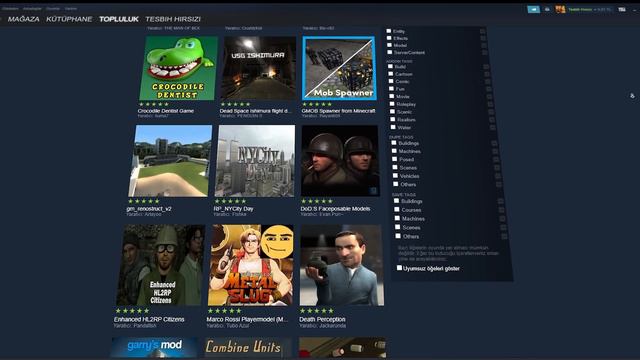The height and width of the screenshot is (360, 640).
Task: Enable the Movie addon tag
Action: [392, 96]
